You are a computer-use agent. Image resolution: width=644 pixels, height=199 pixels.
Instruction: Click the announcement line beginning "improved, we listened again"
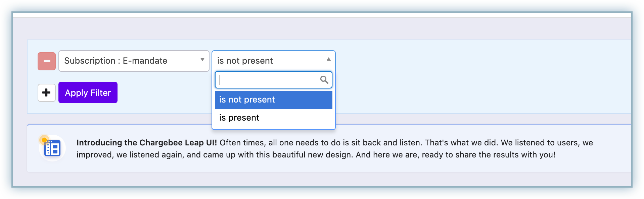pos(316,155)
